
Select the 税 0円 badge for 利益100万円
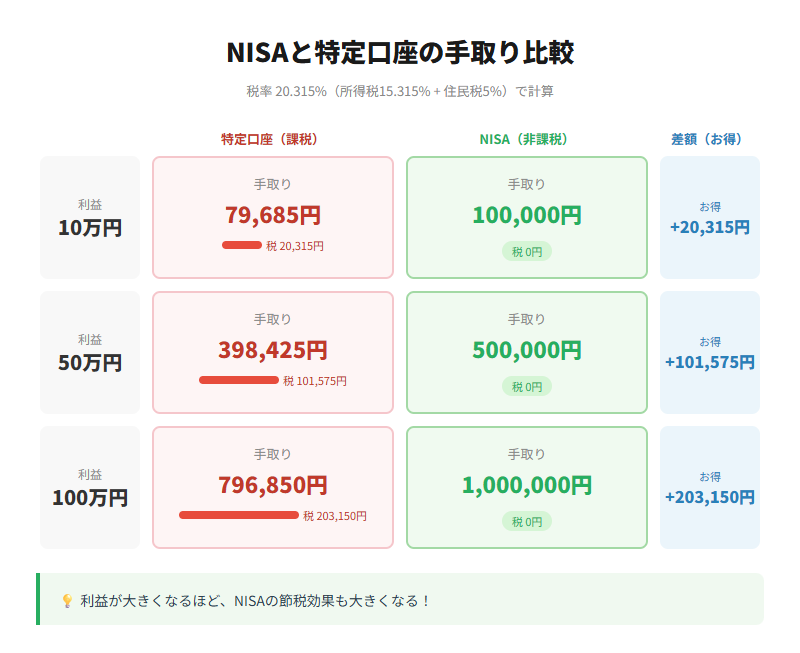(529, 521)
